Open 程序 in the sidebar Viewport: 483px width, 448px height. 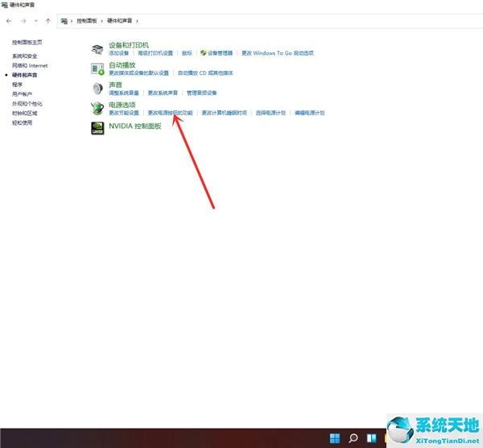(x=17, y=85)
